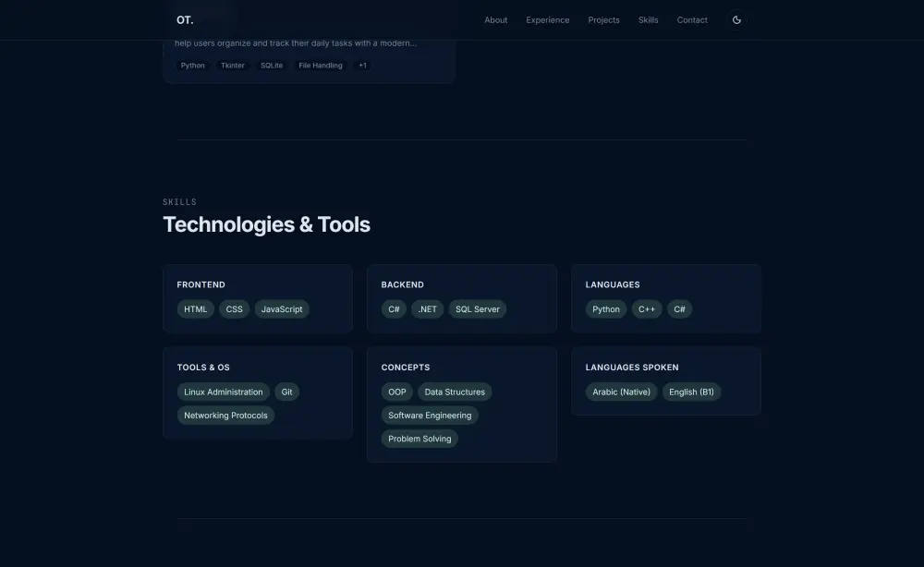Select the Python tag on the project card
Viewport: 924px width, 567px height.
(192, 65)
